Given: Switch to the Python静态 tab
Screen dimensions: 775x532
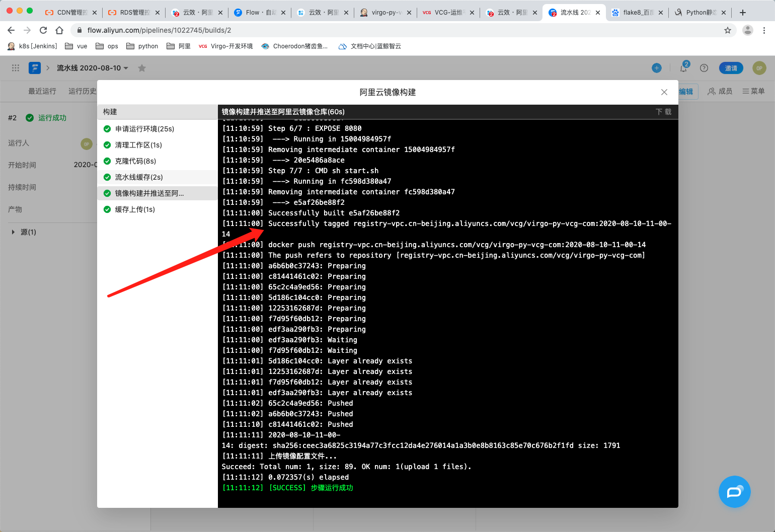Looking at the screenshot, I should (699, 13).
